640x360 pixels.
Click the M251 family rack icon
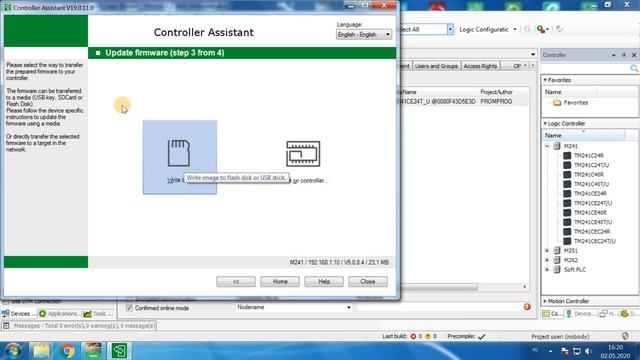pyautogui.click(x=557, y=251)
